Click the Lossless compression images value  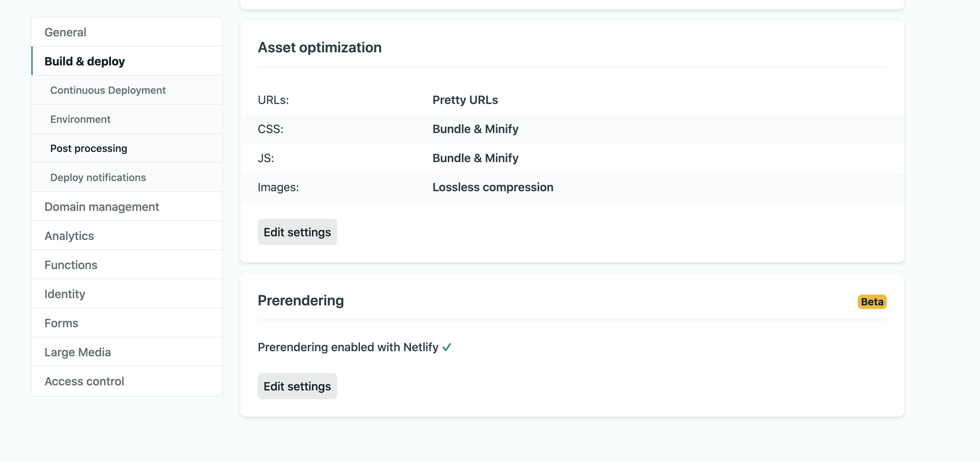[493, 187]
